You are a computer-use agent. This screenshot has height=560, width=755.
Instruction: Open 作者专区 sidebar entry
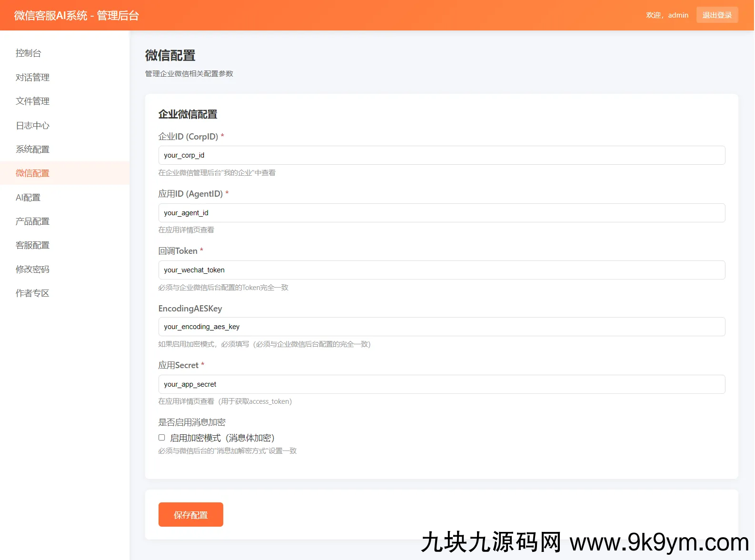pos(32,293)
